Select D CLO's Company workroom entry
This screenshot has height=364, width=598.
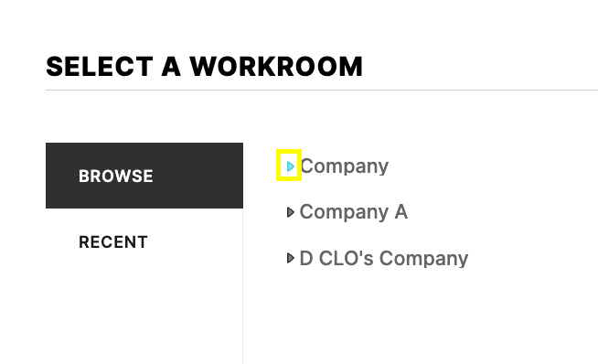click(384, 258)
